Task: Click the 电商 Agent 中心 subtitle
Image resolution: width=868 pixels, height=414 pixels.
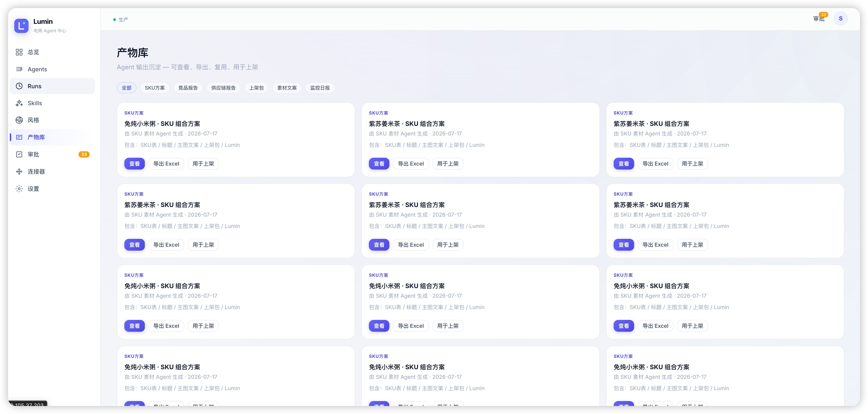Action: point(50,31)
